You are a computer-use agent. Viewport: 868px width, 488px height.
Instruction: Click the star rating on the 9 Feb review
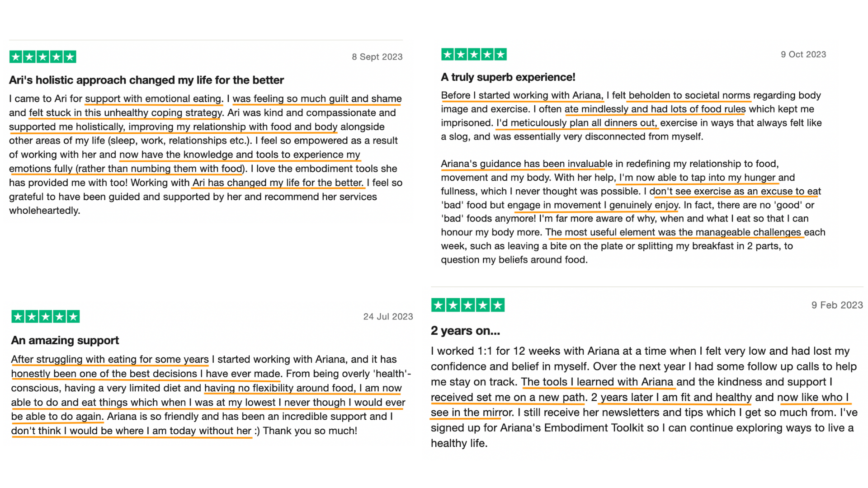tap(468, 305)
